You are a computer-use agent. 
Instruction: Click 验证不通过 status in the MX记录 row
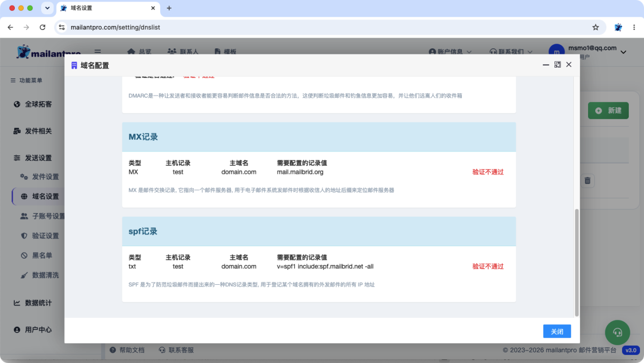[488, 172]
